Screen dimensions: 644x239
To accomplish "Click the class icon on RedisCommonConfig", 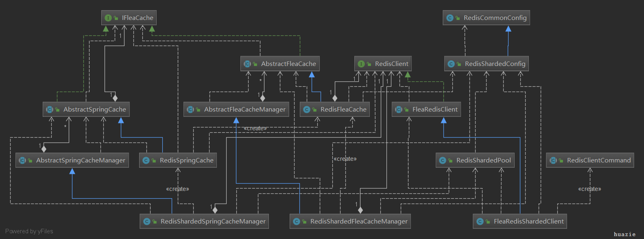I will coord(450,18).
